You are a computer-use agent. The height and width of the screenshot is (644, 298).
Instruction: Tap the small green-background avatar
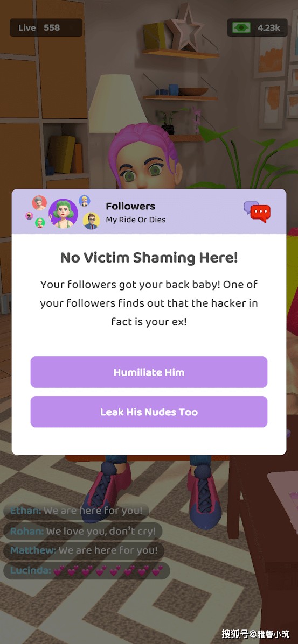40,222
